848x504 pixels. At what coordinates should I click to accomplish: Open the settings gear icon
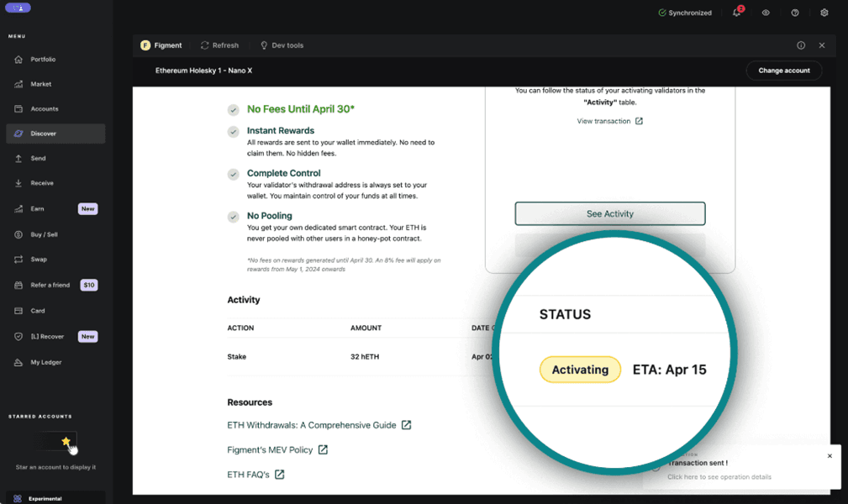[x=824, y=13]
